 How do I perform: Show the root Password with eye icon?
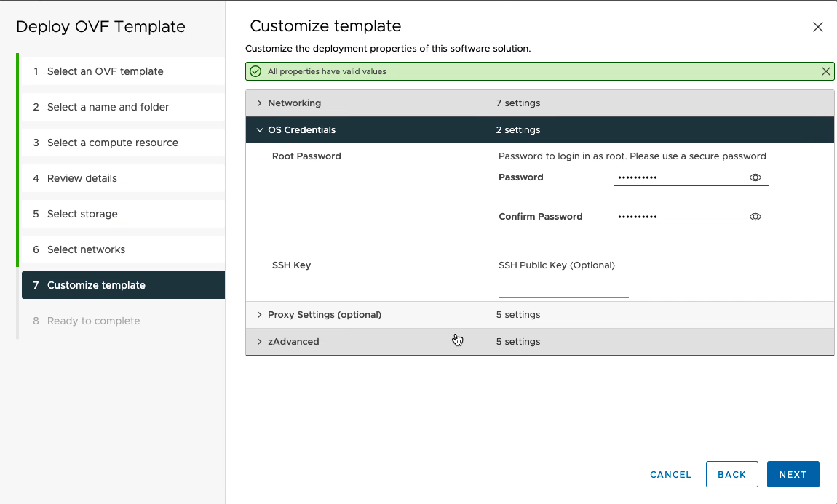tap(755, 177)
